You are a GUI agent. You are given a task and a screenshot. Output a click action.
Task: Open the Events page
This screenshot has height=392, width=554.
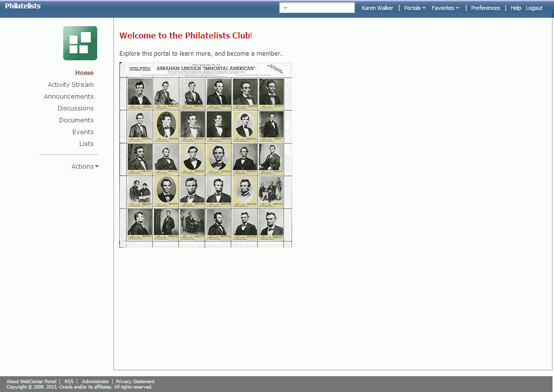tap(83, 132)
